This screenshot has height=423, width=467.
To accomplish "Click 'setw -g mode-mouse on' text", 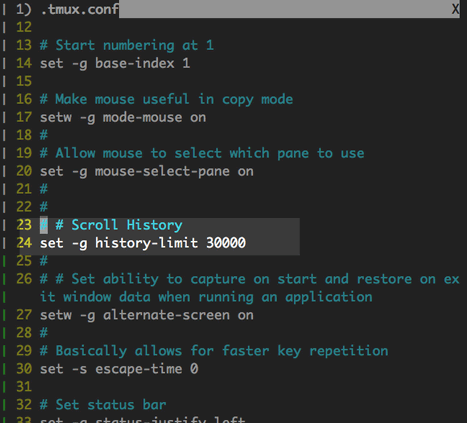I will [123, 117].
